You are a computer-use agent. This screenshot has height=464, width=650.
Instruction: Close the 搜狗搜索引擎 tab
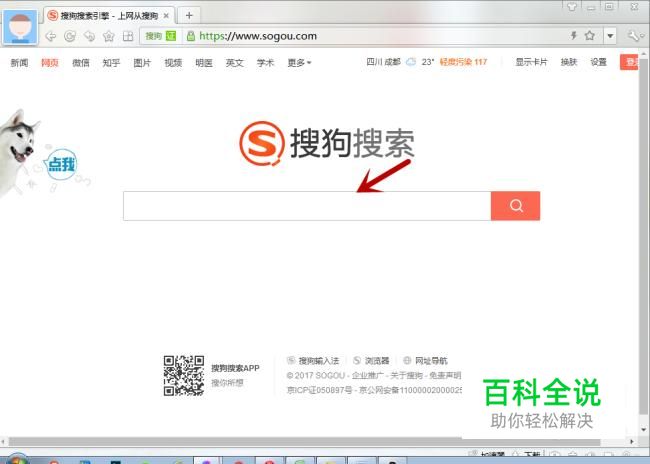pyautogui.click(x=166, y=16)
